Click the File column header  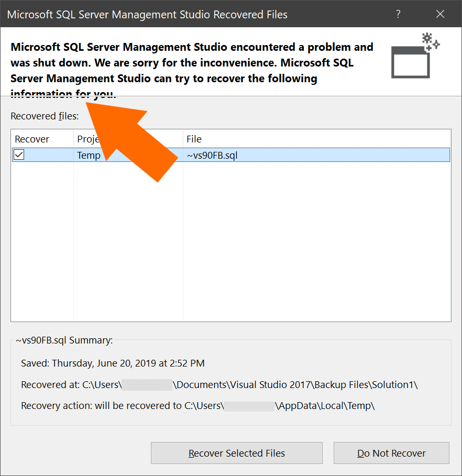[194, 139]
